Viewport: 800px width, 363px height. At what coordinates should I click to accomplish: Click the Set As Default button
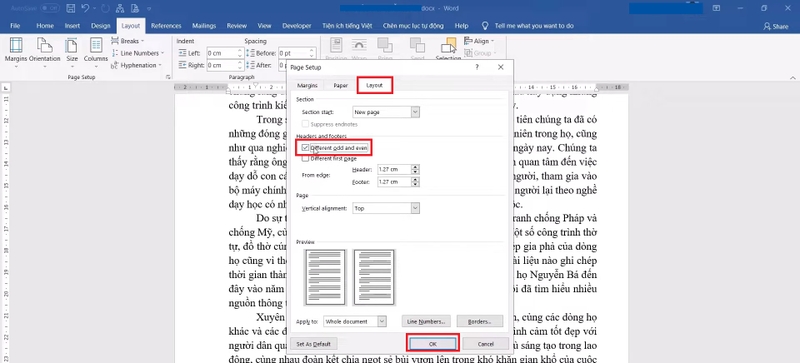click(313, 344)
